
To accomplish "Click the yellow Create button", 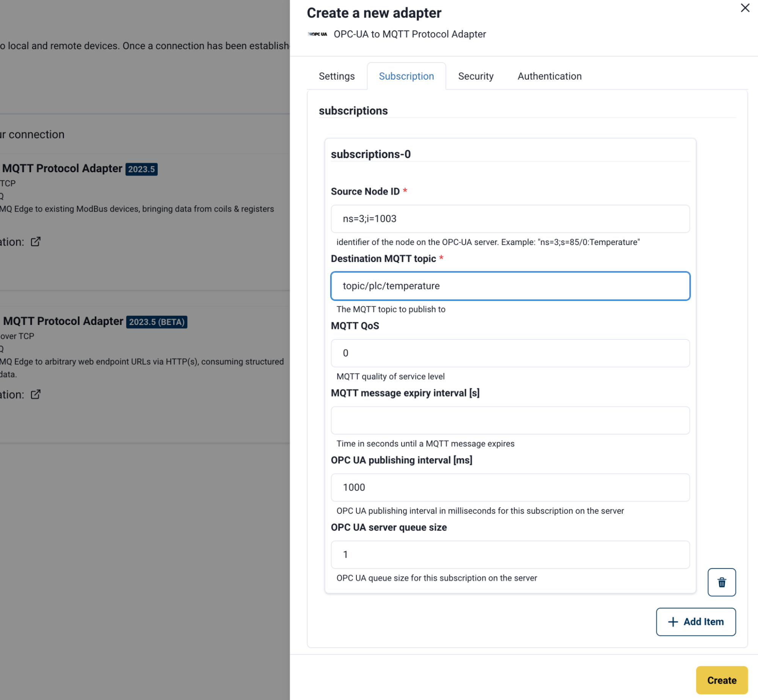I will (722, 680).
